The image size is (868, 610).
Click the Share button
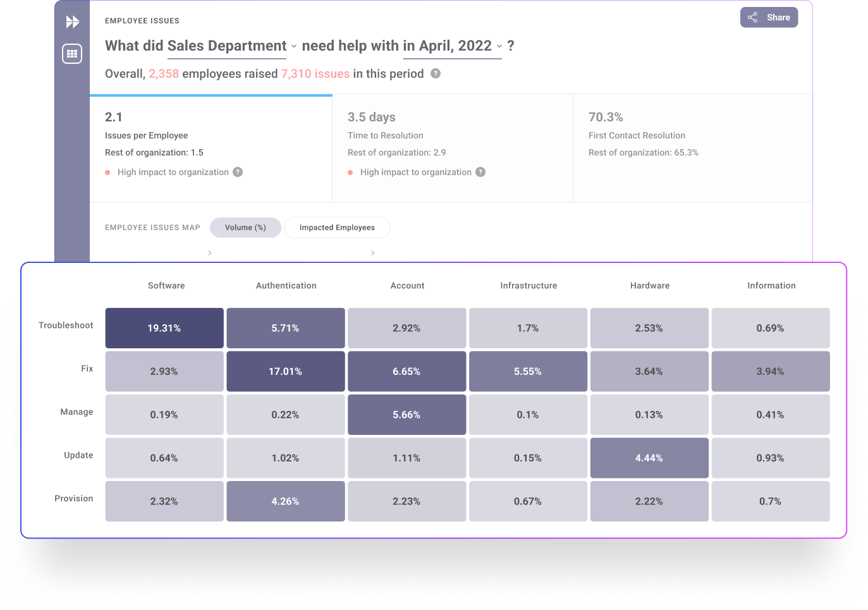point(769,18)
